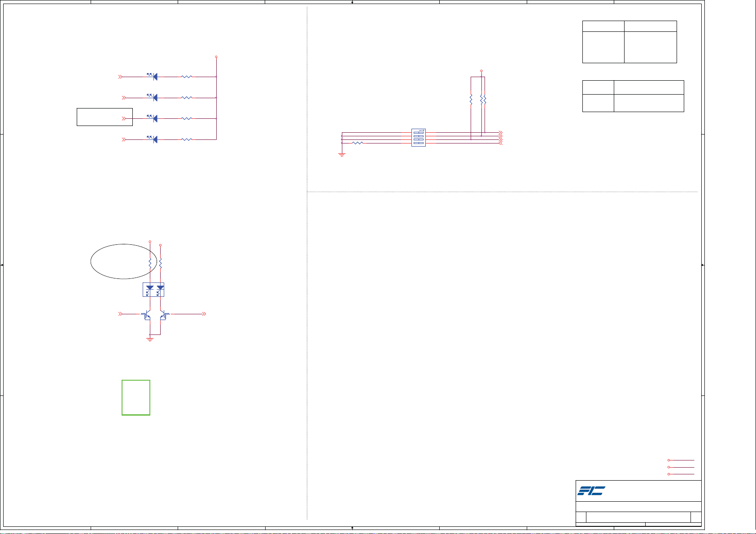
Task: Select the four-position DIP switch symbol
Action: click(x=419, y=138)
